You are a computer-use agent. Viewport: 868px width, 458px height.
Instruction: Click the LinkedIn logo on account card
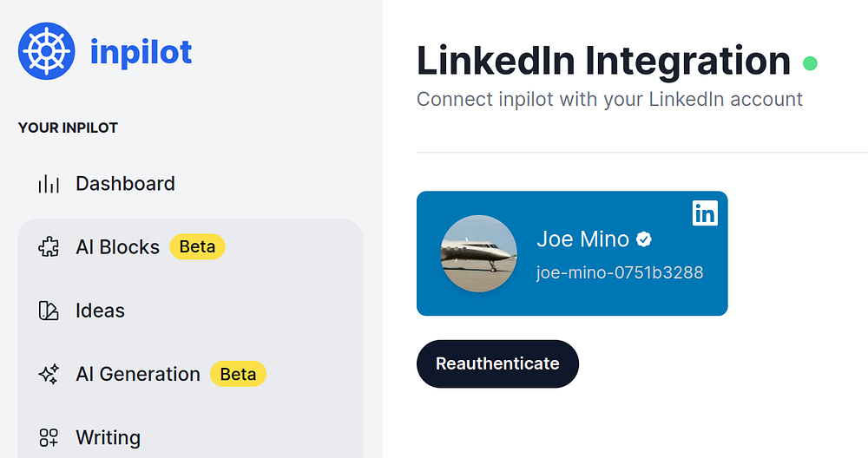pos(705,213)
